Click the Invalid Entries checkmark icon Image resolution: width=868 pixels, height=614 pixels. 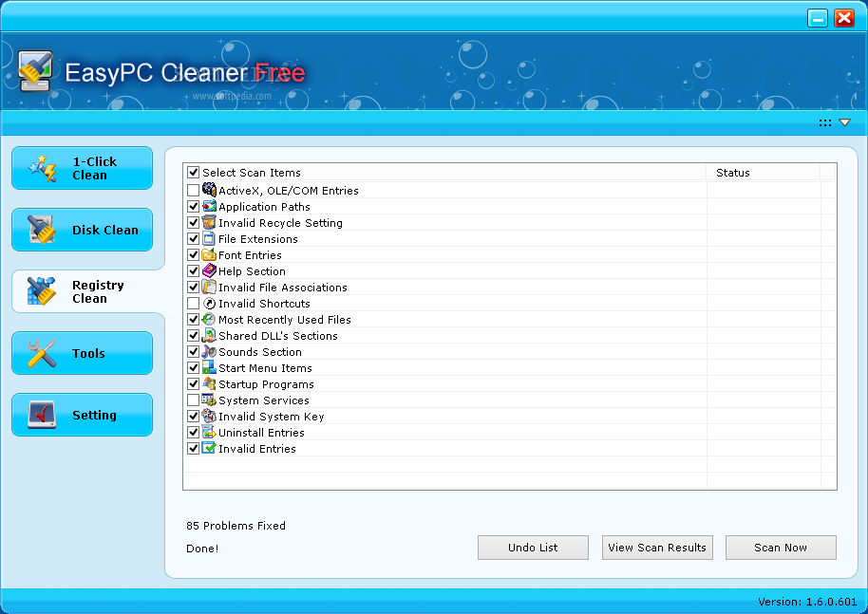209,448
